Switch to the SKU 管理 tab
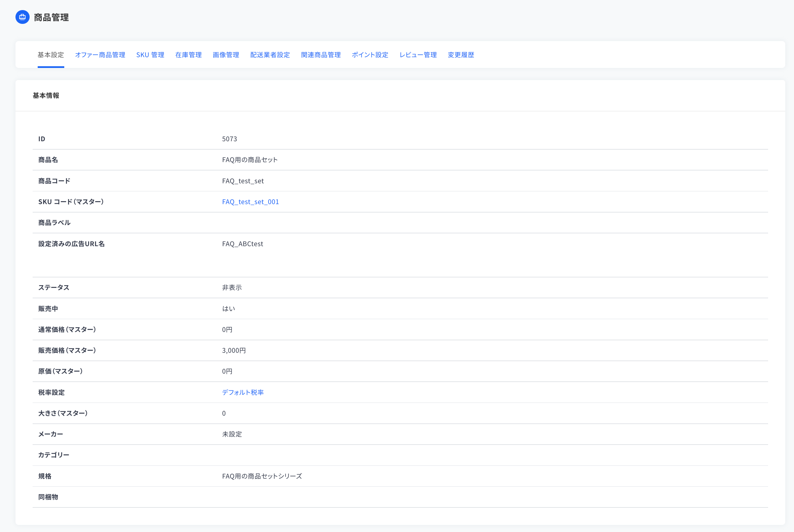Viewport: 794px width, 532px height. point(150,54)
